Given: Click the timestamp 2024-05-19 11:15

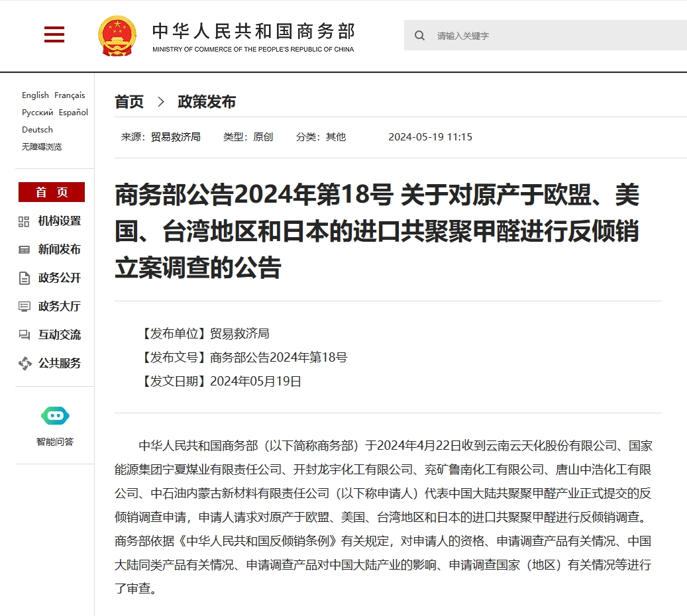Looking at the screenshot, I should (430, 137).
